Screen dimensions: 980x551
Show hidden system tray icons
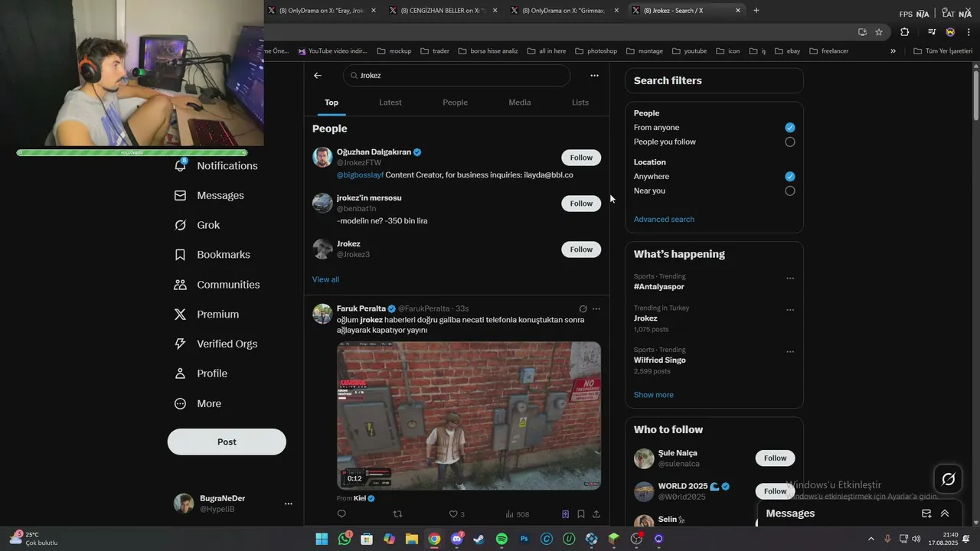tap(871, 539)
